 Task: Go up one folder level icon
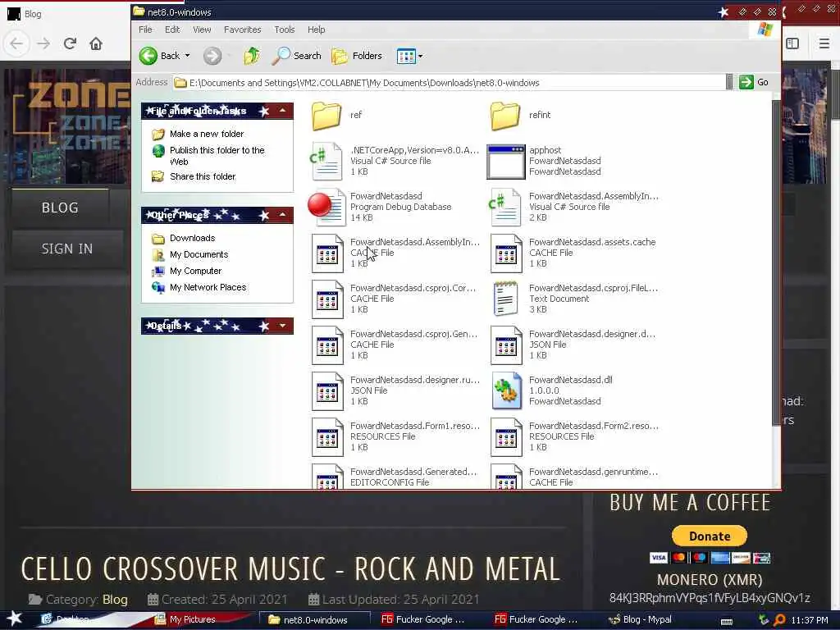252,56
